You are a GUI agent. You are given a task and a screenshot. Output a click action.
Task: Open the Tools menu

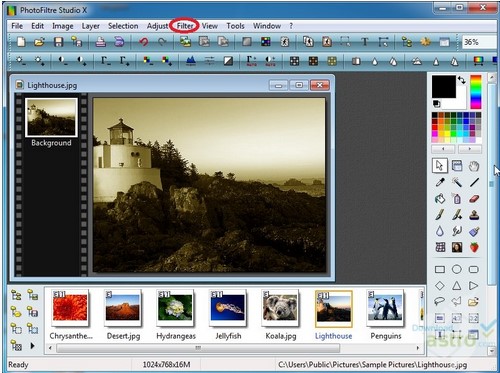(235, 26)
